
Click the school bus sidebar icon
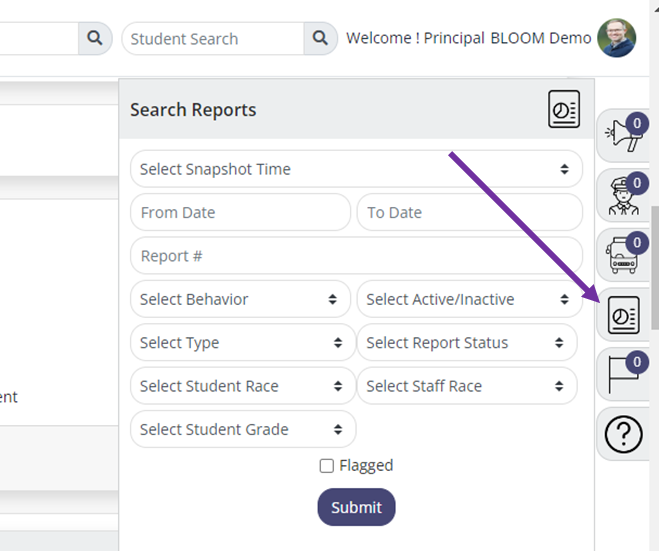coord(624,254)
